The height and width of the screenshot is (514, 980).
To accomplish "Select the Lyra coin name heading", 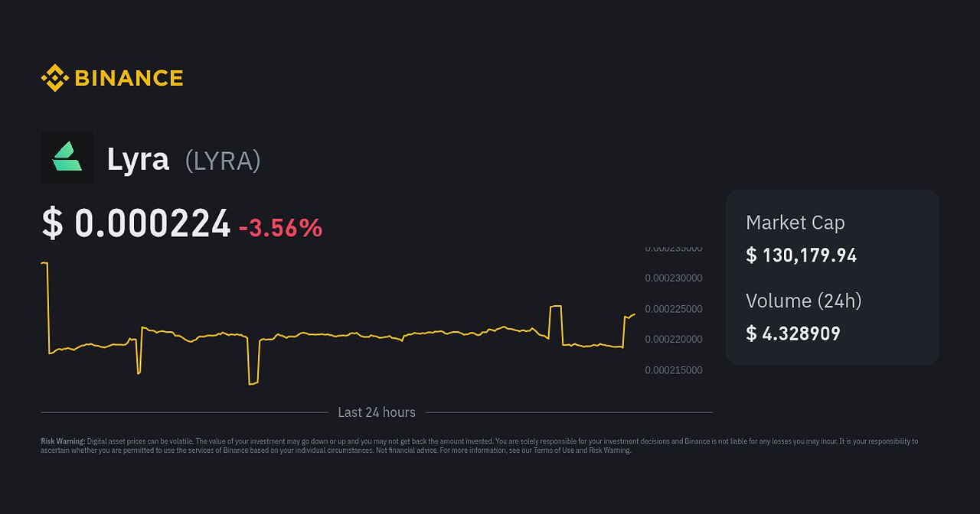I will 138,159.
